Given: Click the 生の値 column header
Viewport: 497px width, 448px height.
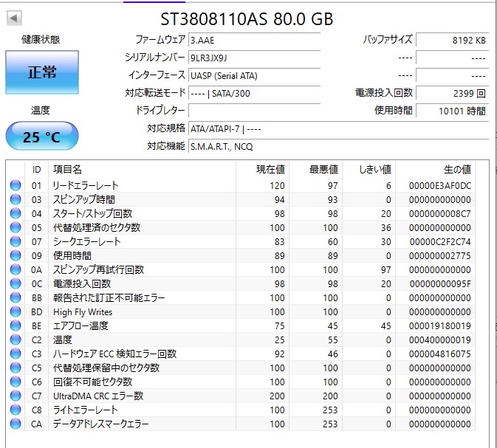Looking at the screenshot, I should (435, 170).
